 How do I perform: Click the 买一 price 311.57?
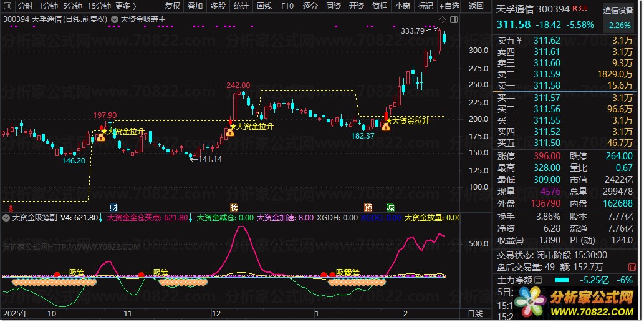tap(547, 98)
